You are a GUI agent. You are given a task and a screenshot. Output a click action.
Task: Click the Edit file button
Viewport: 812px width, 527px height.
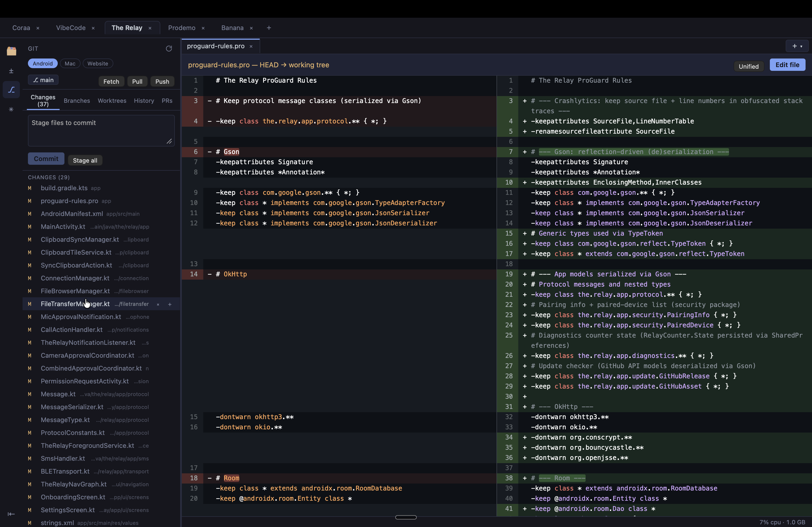pyautogui.click(x=788, y=65)
